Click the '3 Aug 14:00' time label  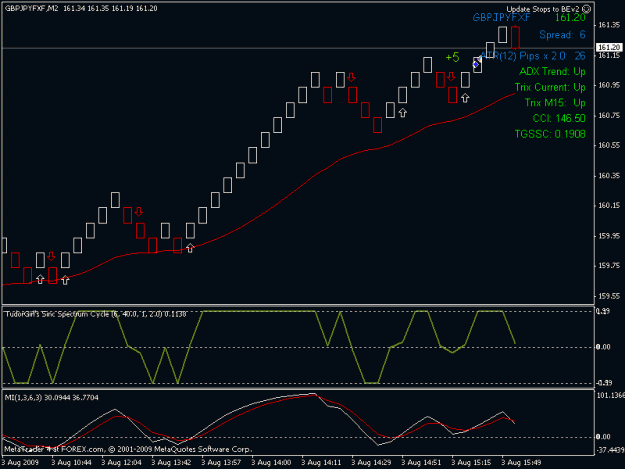click(x=271, y=463)
